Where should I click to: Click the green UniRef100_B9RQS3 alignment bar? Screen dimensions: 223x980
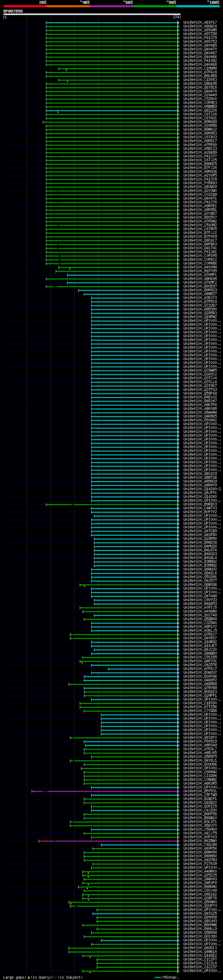113,504
